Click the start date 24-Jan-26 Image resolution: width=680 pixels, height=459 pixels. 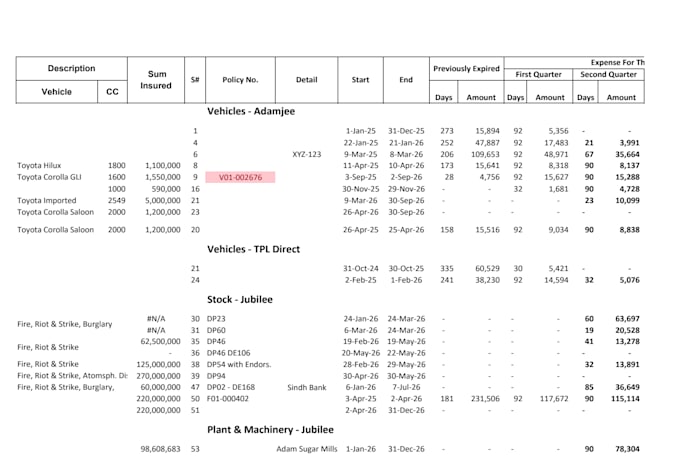pyautogui.click(x=361, y=318)
